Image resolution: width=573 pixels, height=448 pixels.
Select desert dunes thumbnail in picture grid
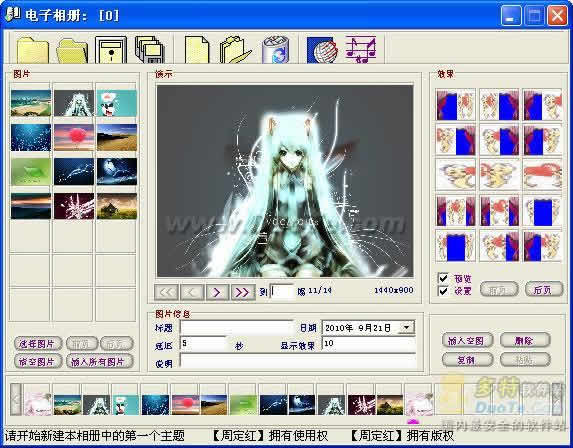point(117,137)
